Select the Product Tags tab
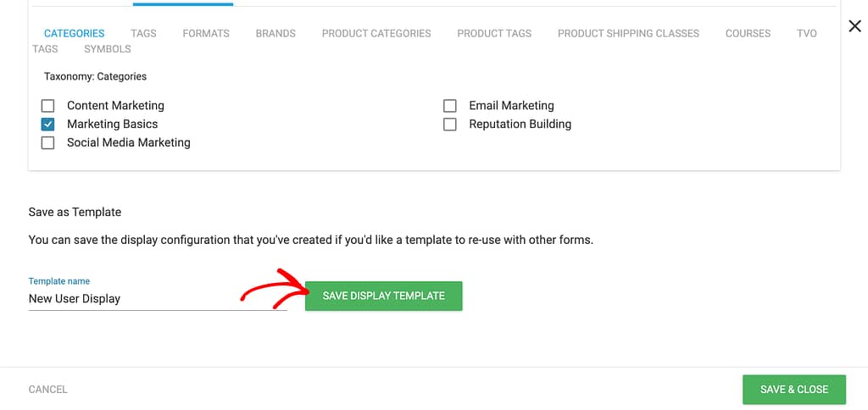This screenshot has width=868, height=410. click(494, 33)
